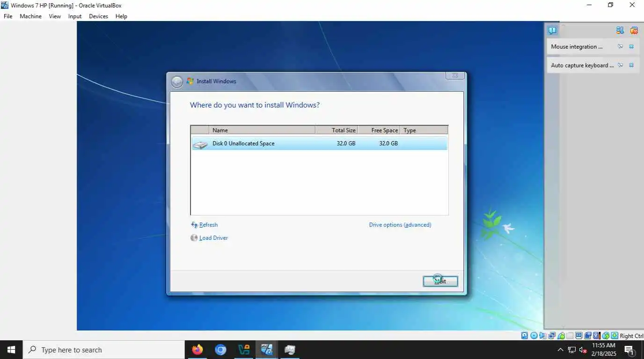Read the Mouse integration notification message
The width and height of the screenshot is (644, 359).
coord(577,47)
